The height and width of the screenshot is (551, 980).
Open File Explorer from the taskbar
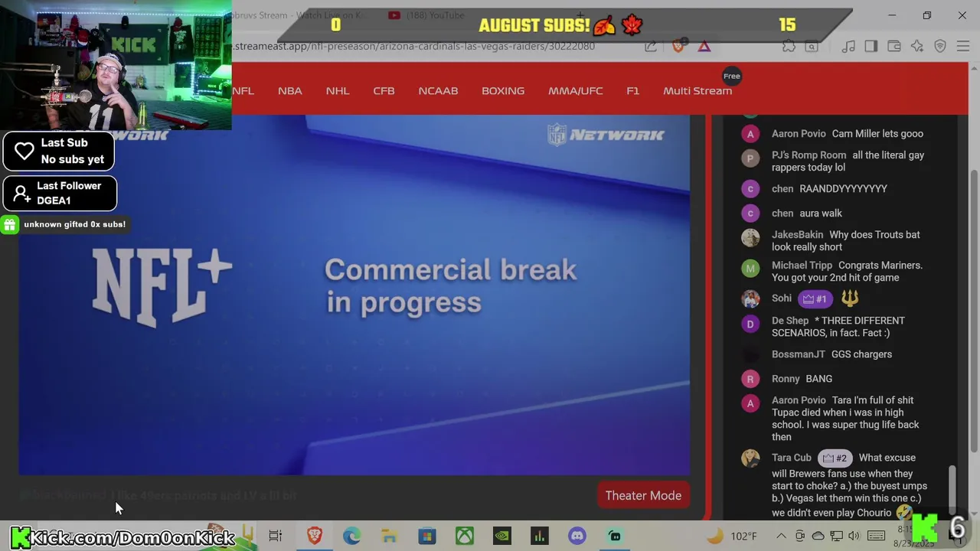389,536
